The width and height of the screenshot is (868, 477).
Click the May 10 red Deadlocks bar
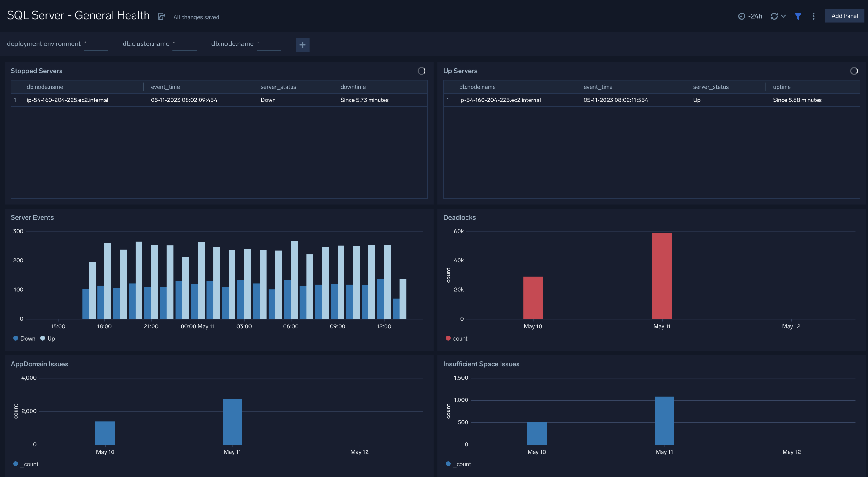pyautogui.click(x=533, y=298)
